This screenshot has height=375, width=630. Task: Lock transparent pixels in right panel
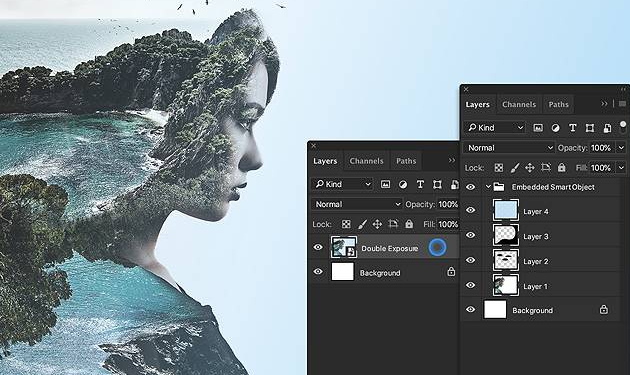499,168
